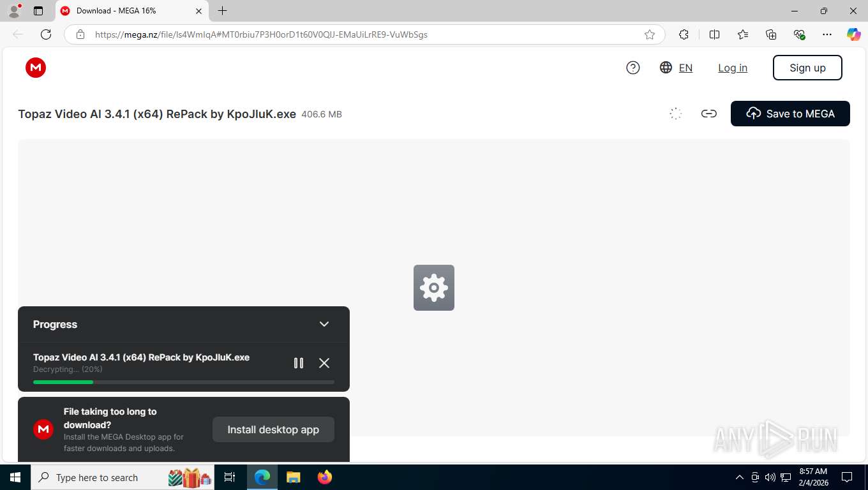Collapse the Progress panel chevron
The height and width of the screenshot is (490, 868).
pyautogui.click(x=324, y=324)
